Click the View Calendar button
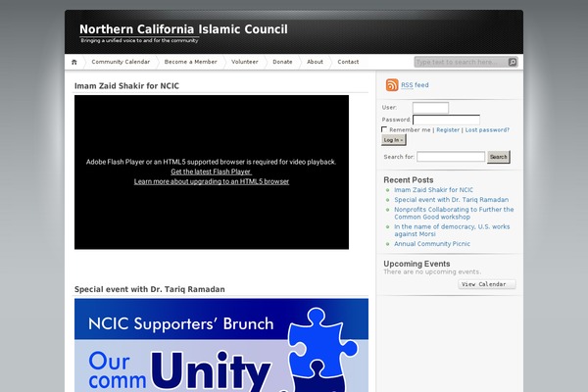Image resolution: width=588 pixels, height=392 pixels. pos(486,284)
